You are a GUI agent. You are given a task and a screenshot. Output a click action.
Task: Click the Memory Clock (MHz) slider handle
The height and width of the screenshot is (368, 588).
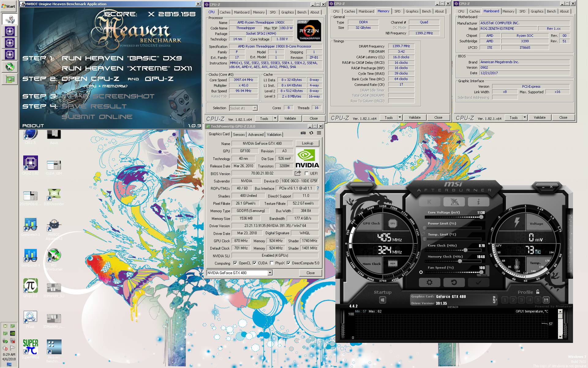tap(460, 261)
